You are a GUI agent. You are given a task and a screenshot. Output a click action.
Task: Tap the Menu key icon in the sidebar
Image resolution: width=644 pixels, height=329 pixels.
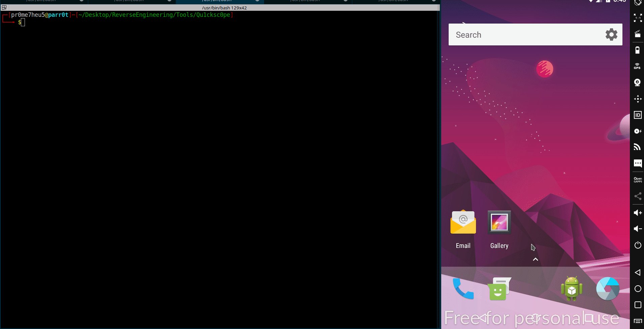tap(638, 321)
